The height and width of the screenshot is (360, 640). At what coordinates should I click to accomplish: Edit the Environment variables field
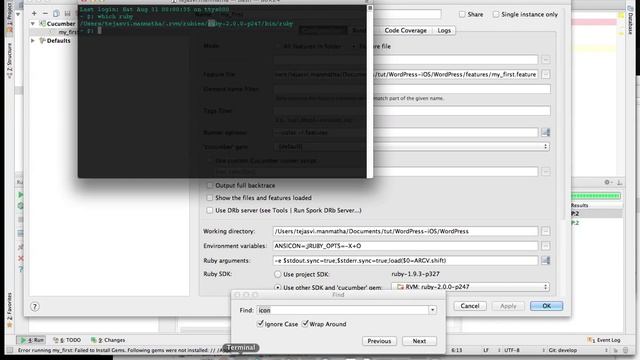405,246
